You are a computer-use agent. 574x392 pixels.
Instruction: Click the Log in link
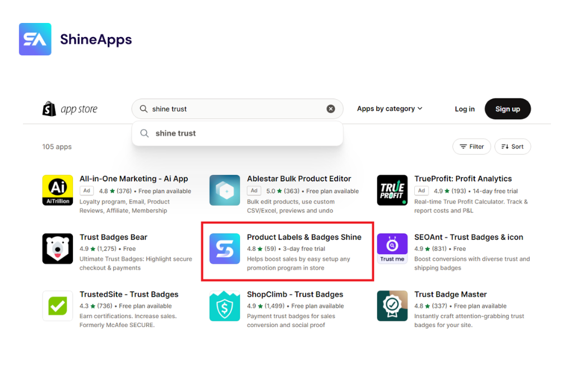point(465,109)
